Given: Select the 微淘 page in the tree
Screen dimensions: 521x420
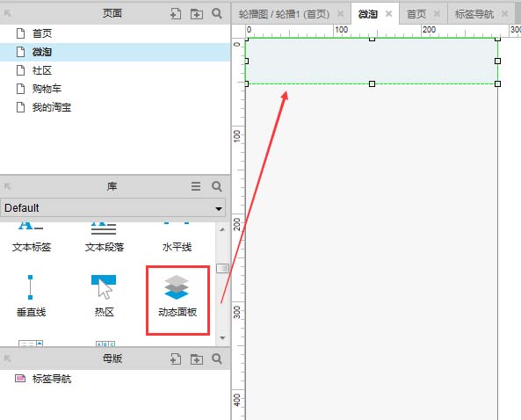Looking at the screenshot, I should [115, 52].
